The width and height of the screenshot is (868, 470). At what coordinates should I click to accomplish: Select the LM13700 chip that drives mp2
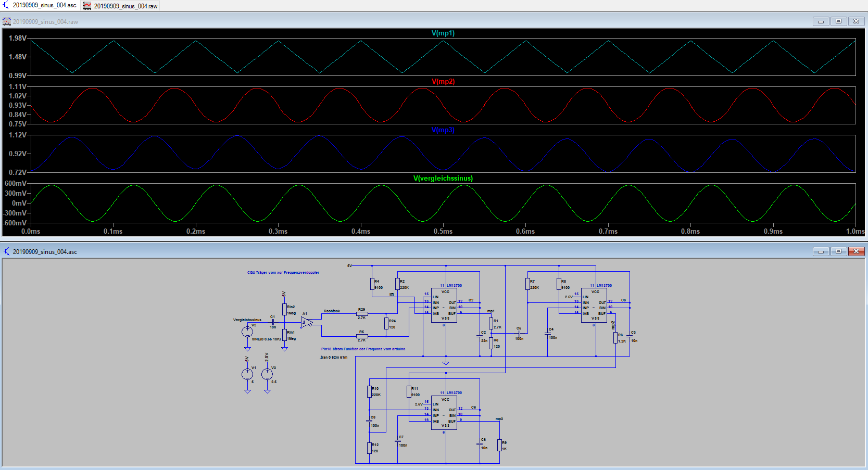594,306
